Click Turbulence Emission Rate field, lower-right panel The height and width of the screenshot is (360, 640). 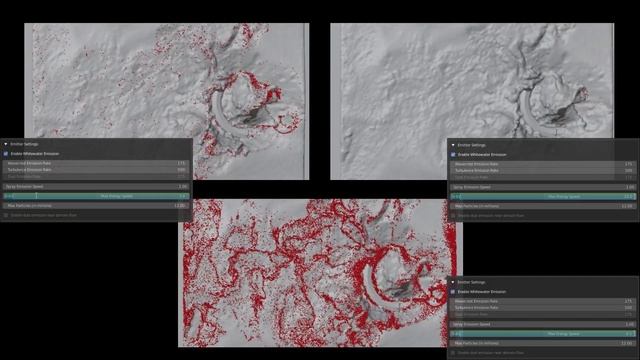pos(543,308)
